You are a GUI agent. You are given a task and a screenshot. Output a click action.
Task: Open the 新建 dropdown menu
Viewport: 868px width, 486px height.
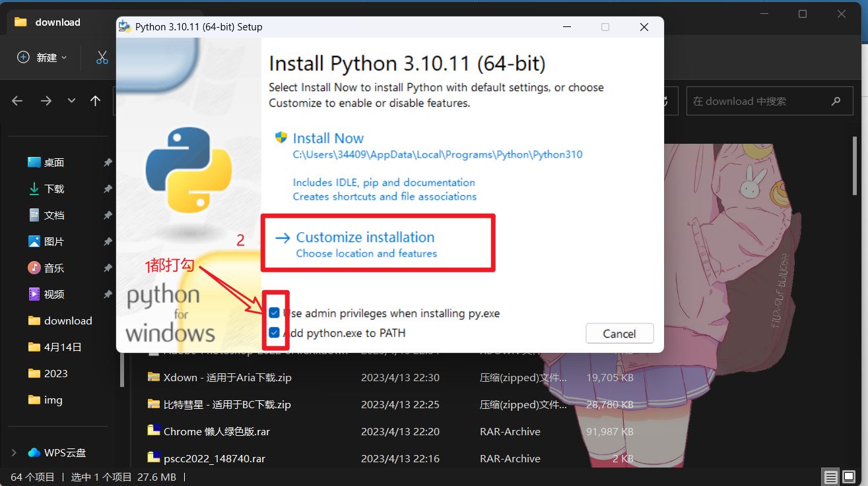point(42,57)
